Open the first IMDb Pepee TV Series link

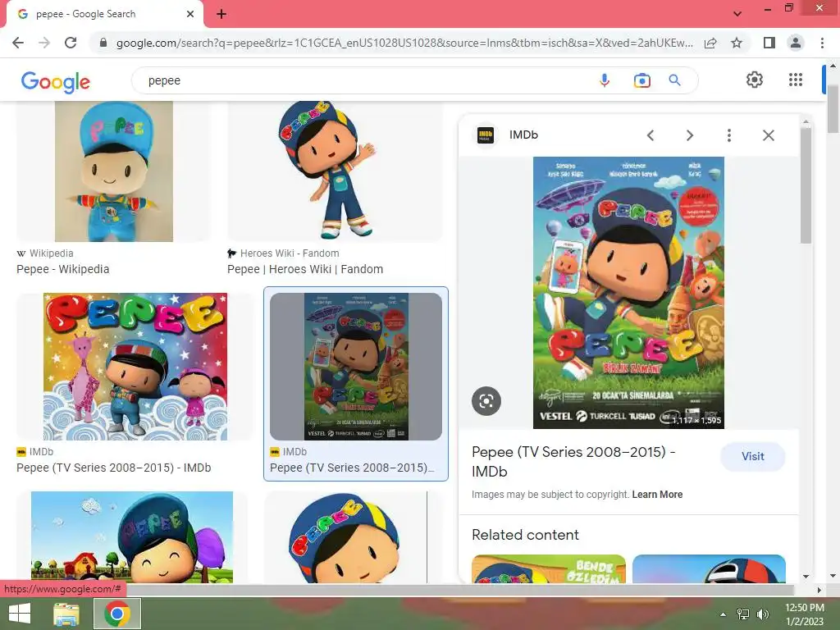[113, 468]
